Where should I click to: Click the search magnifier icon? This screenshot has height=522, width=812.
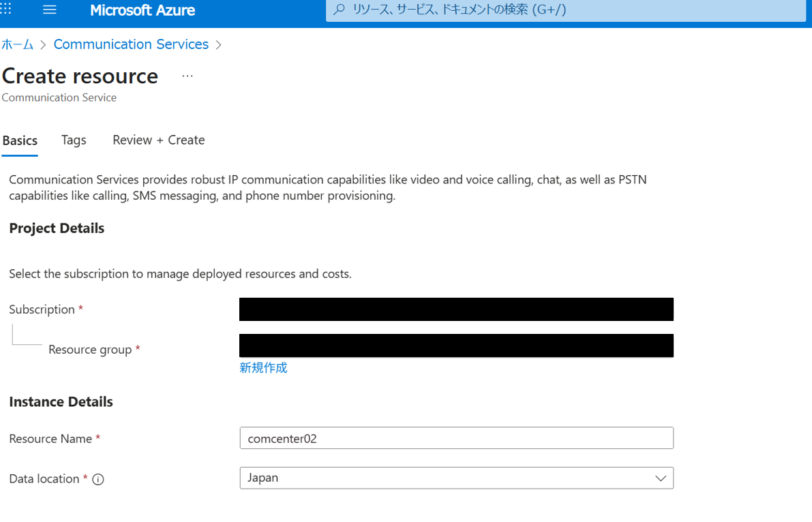coord(340,10)
